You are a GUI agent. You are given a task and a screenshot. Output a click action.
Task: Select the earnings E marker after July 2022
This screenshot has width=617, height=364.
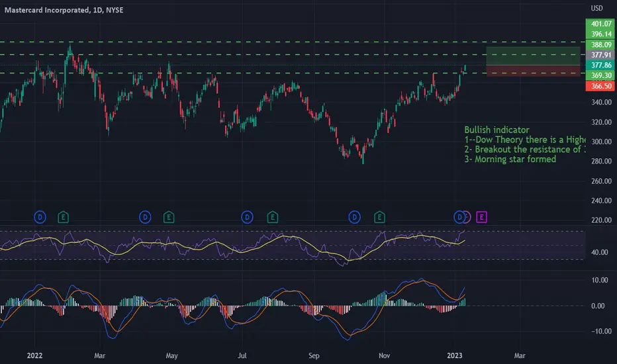point(273,217)
